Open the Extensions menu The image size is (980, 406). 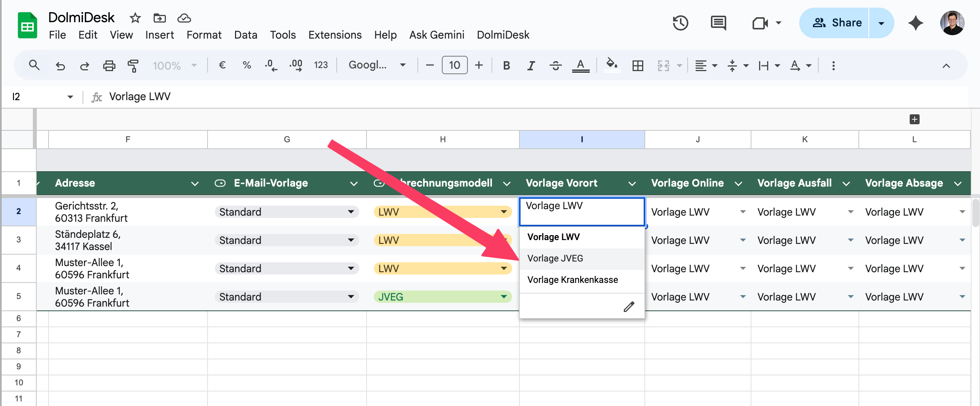point(334,35)
